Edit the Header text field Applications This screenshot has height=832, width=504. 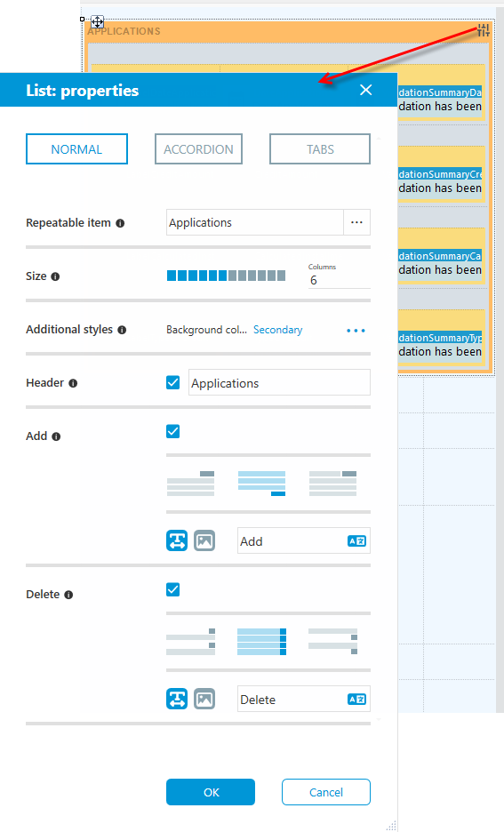click(x=280, y=382)
